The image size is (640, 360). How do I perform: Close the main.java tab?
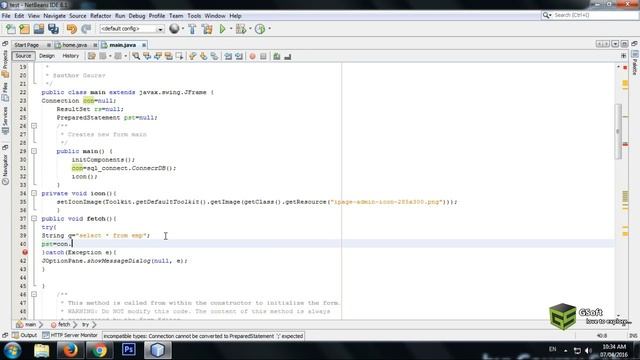[144, 45]
